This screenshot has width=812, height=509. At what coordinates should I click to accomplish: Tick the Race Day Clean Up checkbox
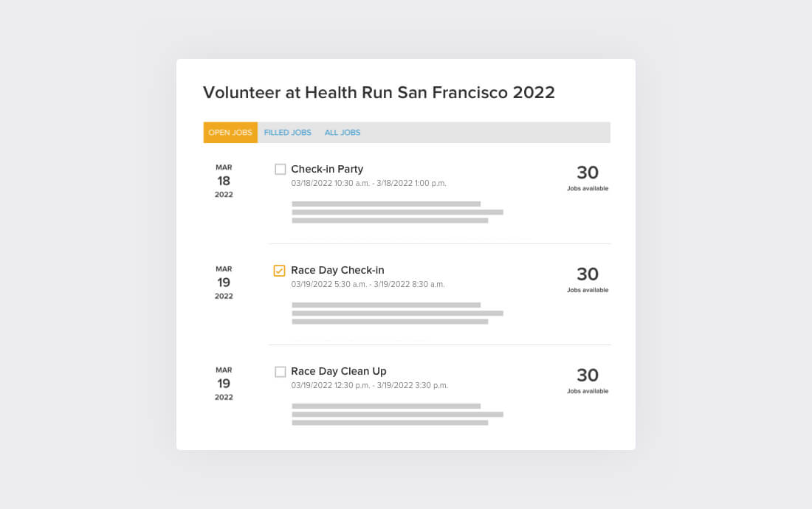280,372
